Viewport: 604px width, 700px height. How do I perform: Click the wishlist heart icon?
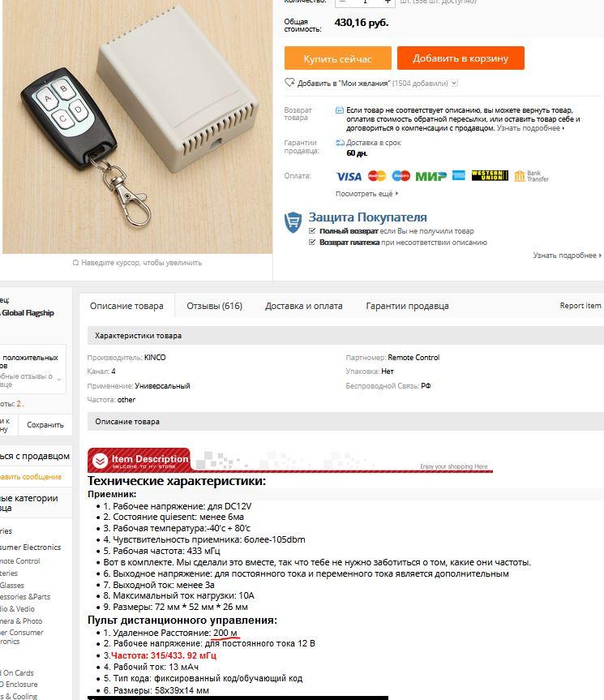[289, 83]
